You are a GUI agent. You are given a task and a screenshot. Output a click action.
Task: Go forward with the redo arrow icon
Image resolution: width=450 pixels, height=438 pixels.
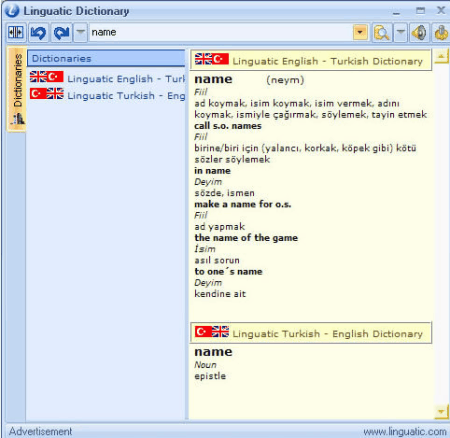pyautogui.click(x=61, y=32)
